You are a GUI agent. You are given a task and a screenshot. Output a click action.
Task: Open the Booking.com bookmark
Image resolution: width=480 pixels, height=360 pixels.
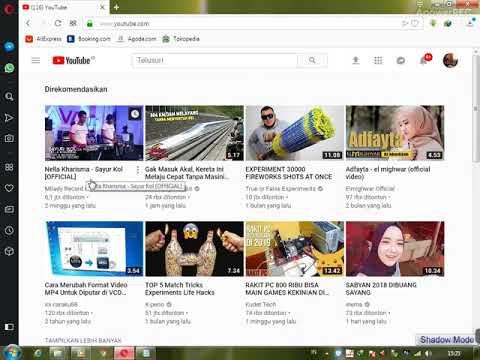coord(89,39)
